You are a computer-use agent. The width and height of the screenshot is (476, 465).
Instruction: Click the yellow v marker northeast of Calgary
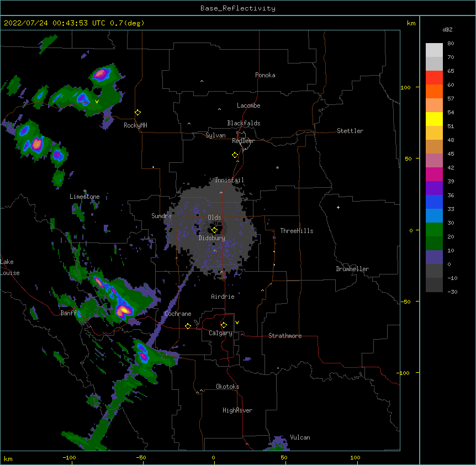coord(237,323)
